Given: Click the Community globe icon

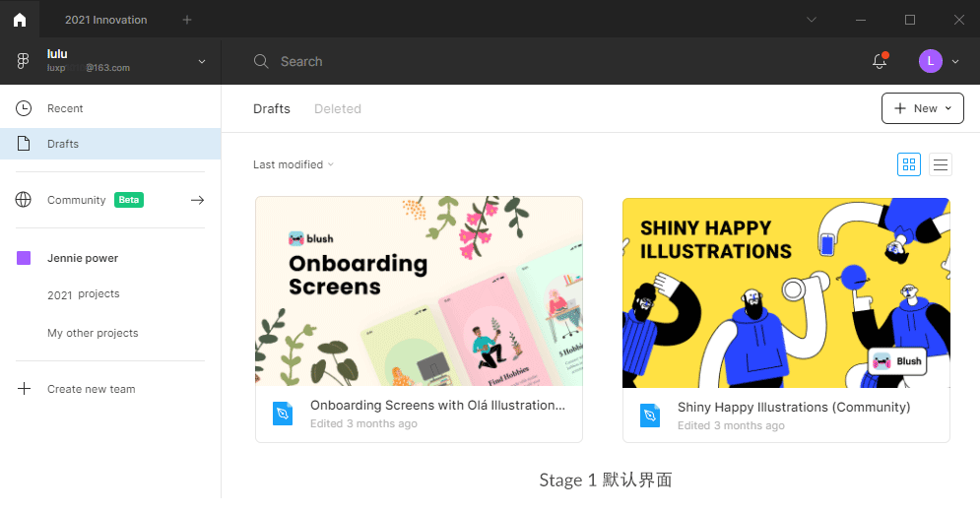Looking at the screenshot, I should 23,200.
